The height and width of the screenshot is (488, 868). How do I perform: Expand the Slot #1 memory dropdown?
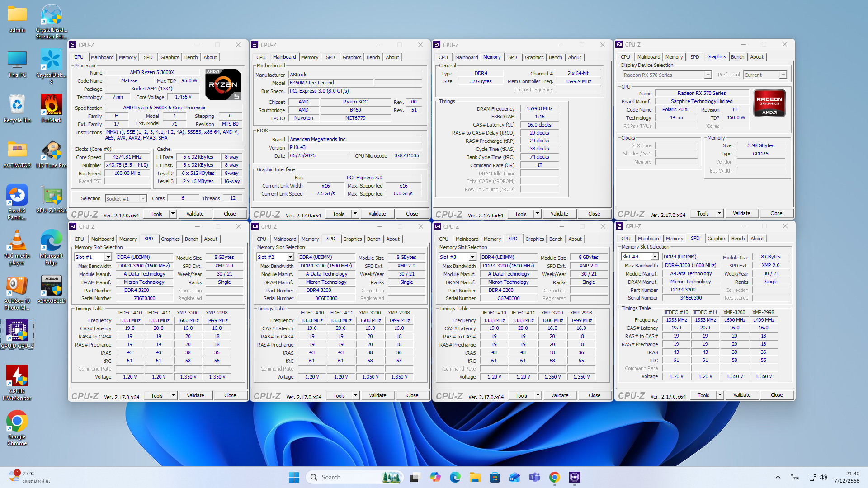point(108,257)
